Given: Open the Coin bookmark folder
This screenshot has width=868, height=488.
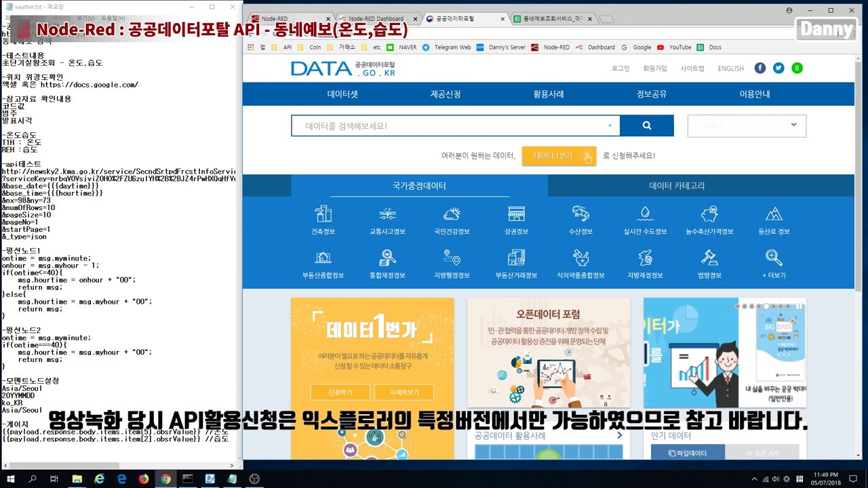Looking at the screenshot, I should [309, 47].
